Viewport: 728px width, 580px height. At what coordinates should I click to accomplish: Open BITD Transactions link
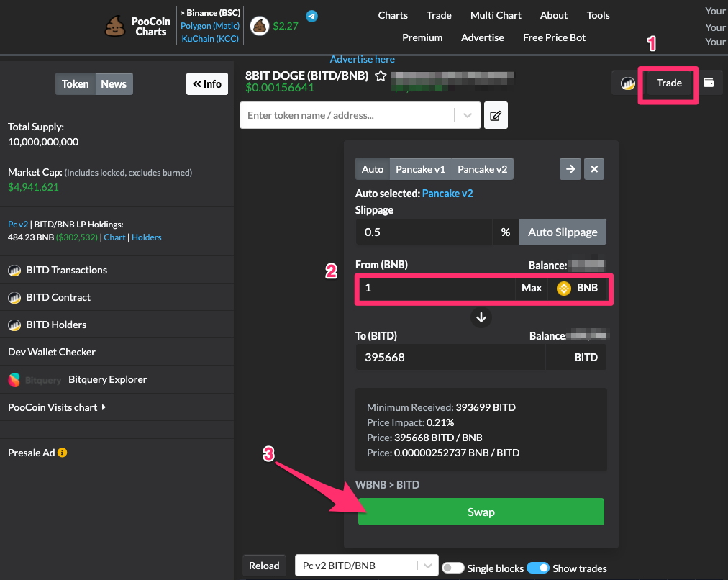pos(66,270)
